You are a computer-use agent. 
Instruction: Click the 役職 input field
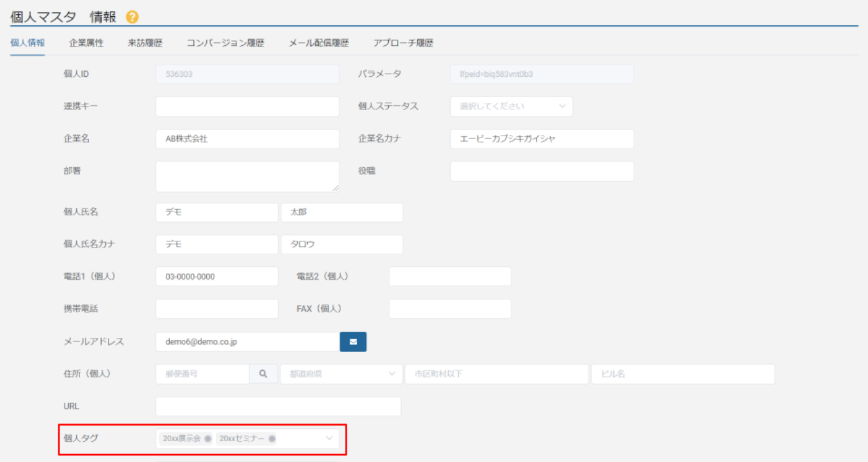pyautogui.click(x=542, y=171)
